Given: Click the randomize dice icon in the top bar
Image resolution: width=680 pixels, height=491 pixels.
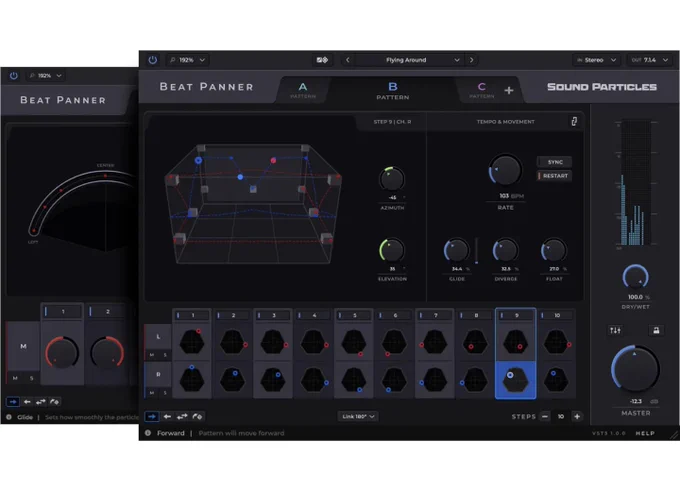Looking at the screenshot, I should click(x=322, y=60).
